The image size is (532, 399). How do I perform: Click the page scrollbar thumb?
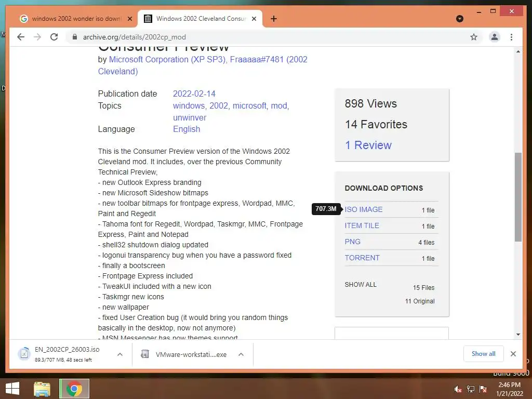point(518,197)
